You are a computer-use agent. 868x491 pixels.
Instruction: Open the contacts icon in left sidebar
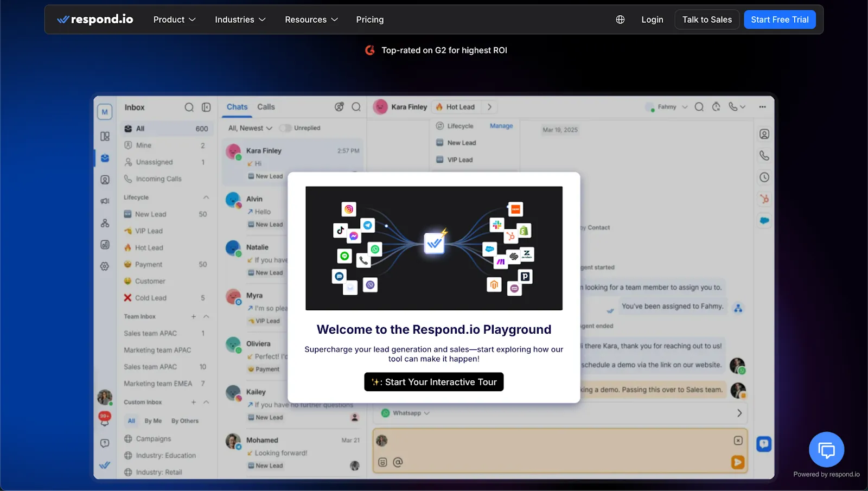(x=105, y=180)
